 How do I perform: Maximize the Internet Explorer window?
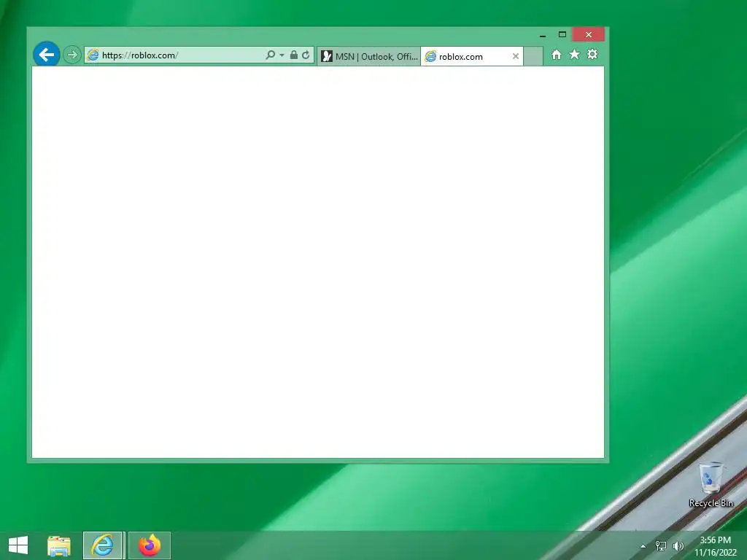(562, 34)
